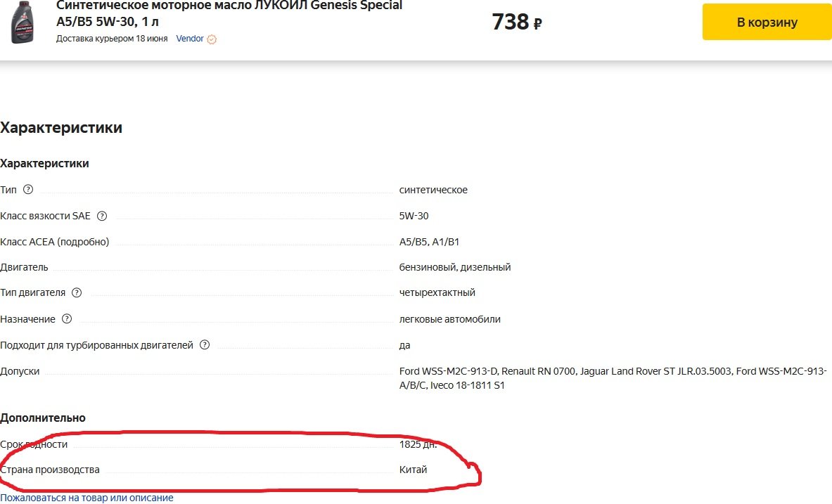Image resolution: width=832 pixels, height=504 pixels.
Task: Click the Класс ACEA (подробно) label
Action: (55, 242)
